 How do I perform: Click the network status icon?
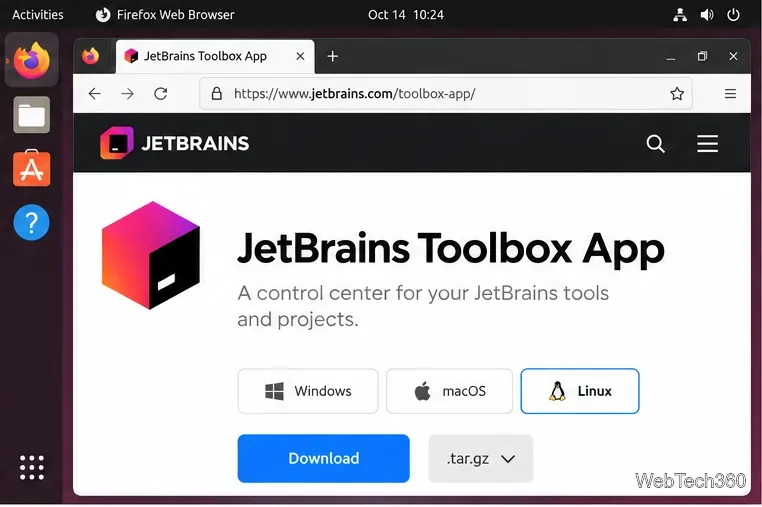(680, 15)
